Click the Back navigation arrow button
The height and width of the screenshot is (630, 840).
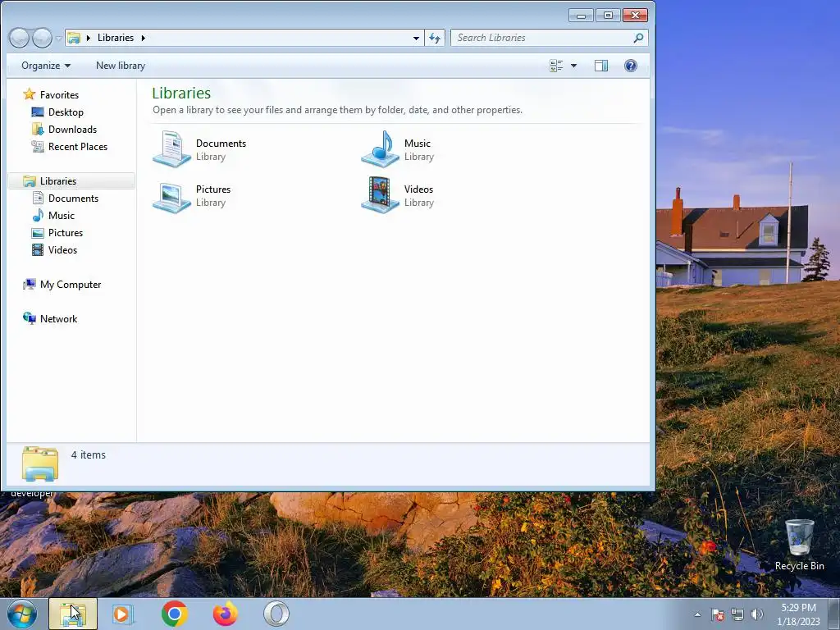pyautogui.click(x=19, y=38)
